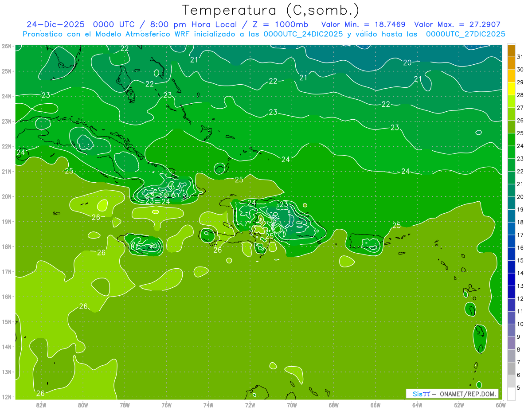Image resolution: width=532 pixels, height=411 pixels.
Task: Click the "62W" longitude axis label
Action: [x=459, y=404]
